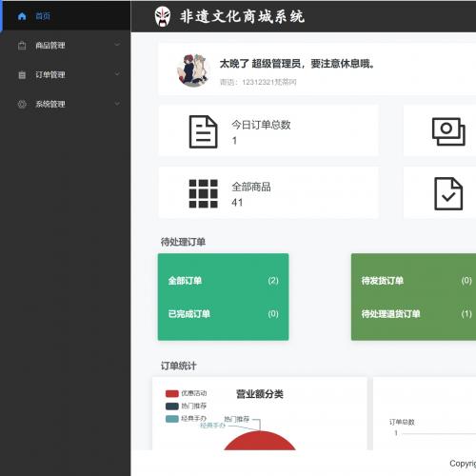Toggle 热门推荐 dark legend swatch
This screenshot has height=476, width=476.
tap(172, 407)
